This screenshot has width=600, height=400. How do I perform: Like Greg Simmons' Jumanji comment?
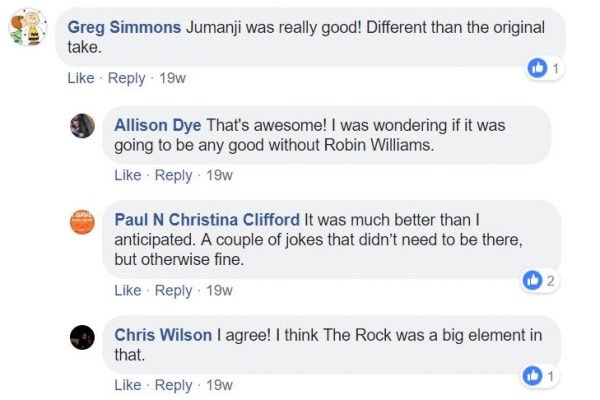point(81,78)
